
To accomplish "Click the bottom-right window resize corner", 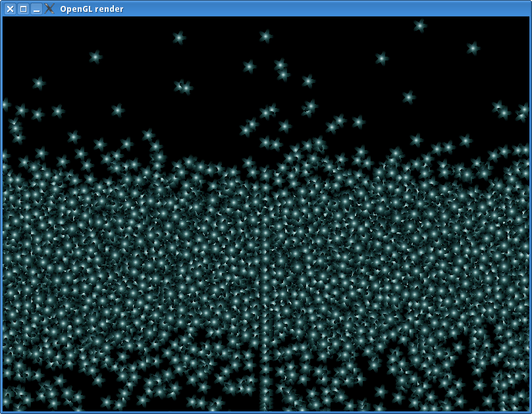I will [529, 411].
